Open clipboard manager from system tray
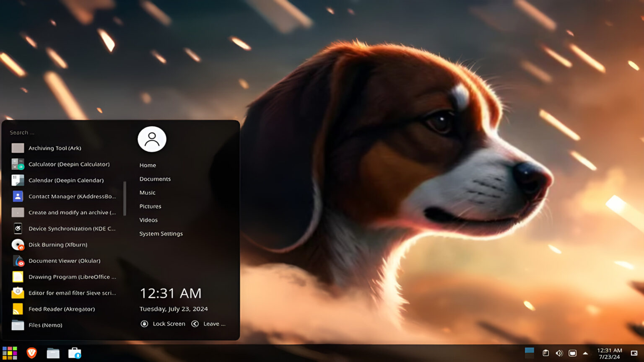 [545, 353]
